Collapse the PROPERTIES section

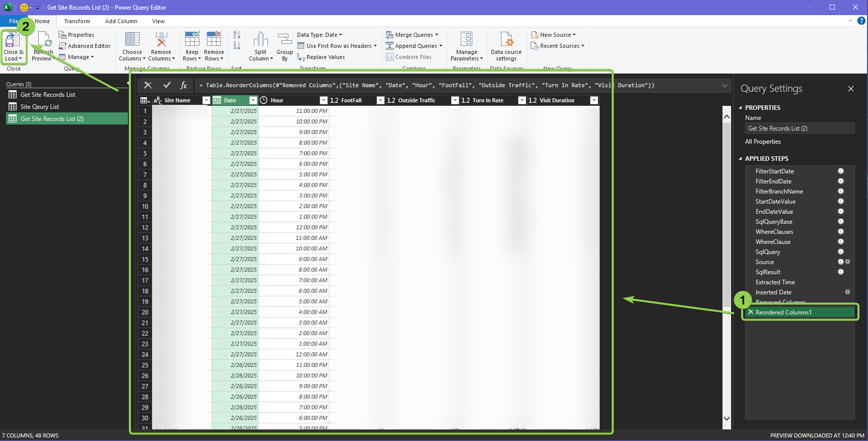point(740,107)
